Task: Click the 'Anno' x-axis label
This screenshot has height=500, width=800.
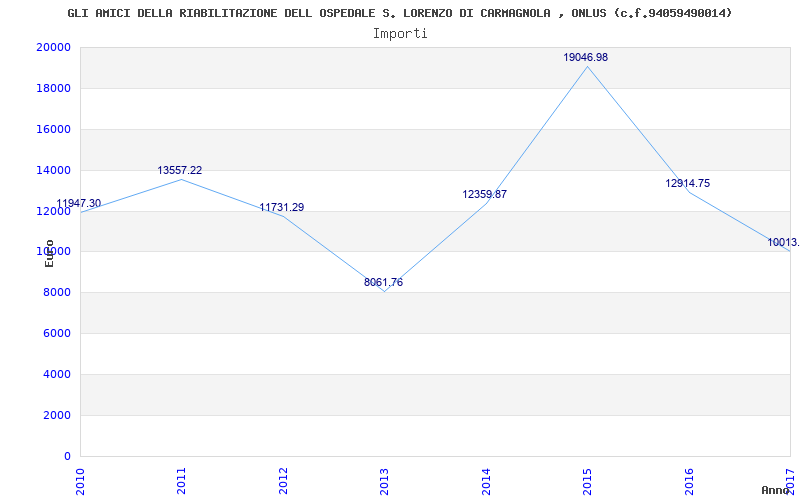Action: (x=776, y=490)
